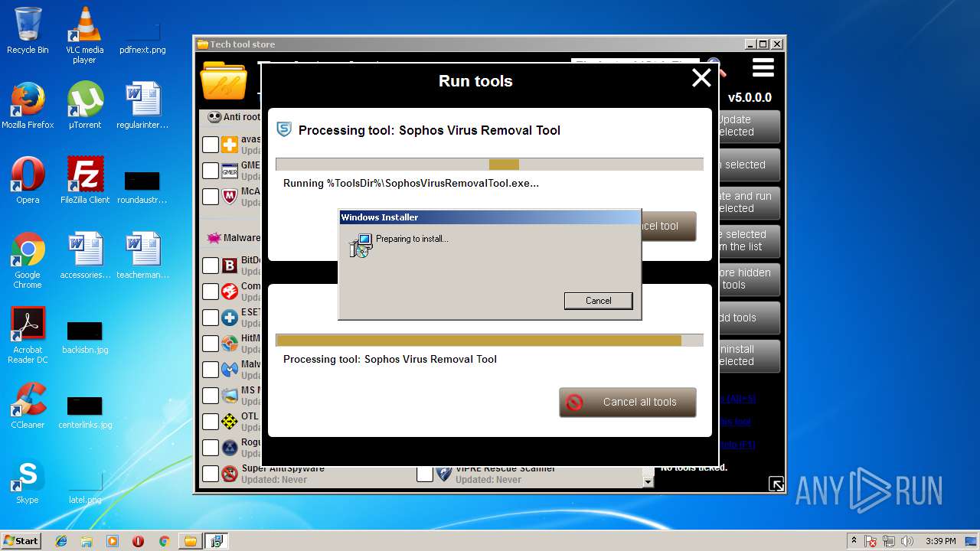
Task: Click the VIPRE Rescue Scanner shield icon
Action: tap(444, 474)
